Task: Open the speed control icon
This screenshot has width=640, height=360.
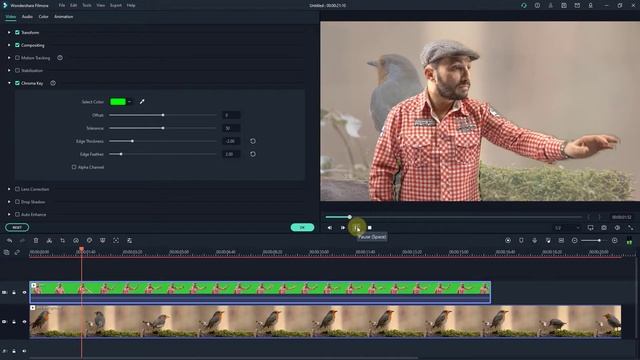Action: pos(76,241)
